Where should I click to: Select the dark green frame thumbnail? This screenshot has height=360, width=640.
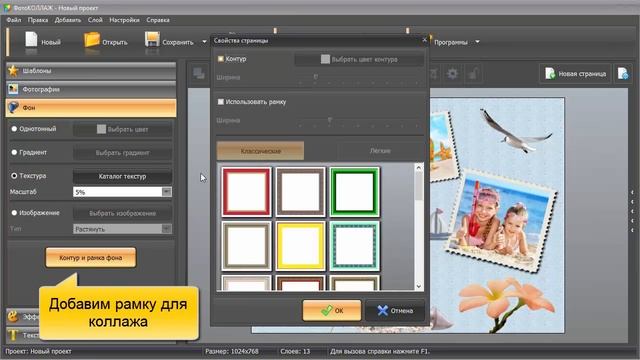pos(354,192)
